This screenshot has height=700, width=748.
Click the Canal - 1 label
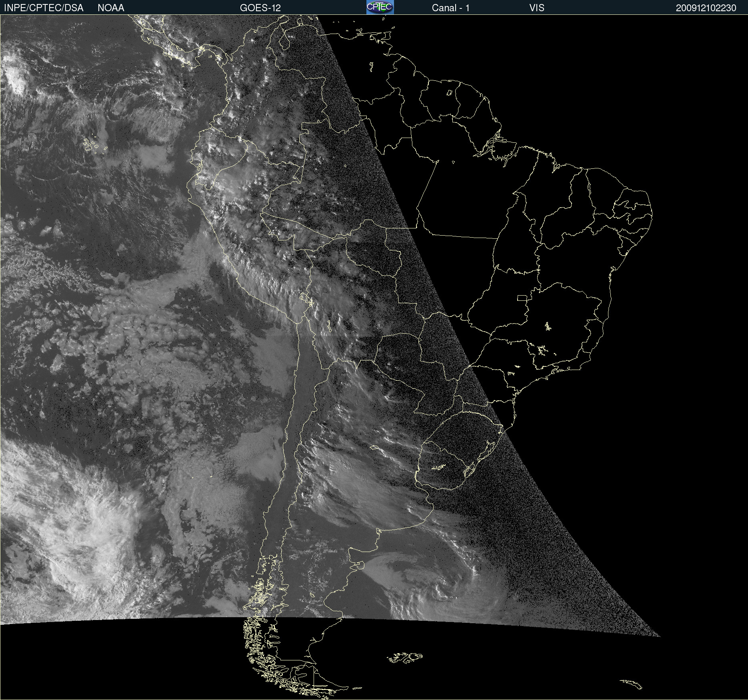click(x=450, y=8)
